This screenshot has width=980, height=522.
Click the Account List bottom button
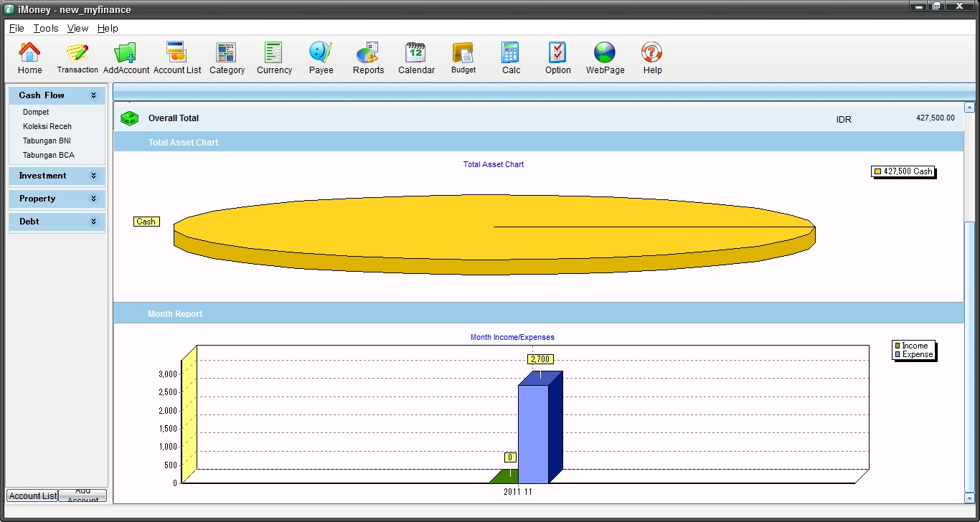tap(32, 495)
